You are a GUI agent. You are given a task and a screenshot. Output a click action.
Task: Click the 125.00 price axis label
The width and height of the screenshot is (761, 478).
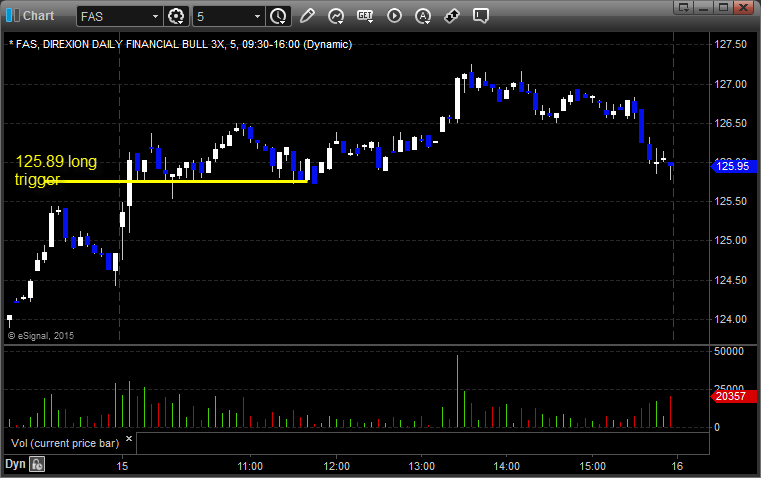730,240
